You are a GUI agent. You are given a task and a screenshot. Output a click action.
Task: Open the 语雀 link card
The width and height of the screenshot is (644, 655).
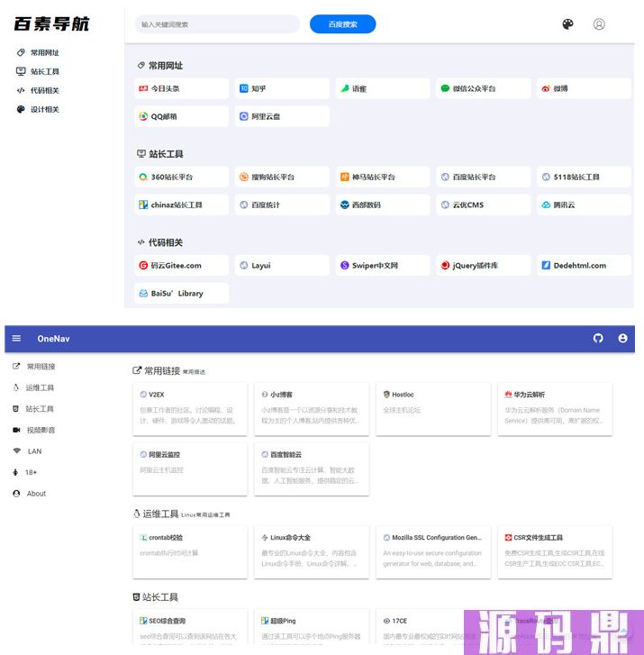[x=383, y=88]
